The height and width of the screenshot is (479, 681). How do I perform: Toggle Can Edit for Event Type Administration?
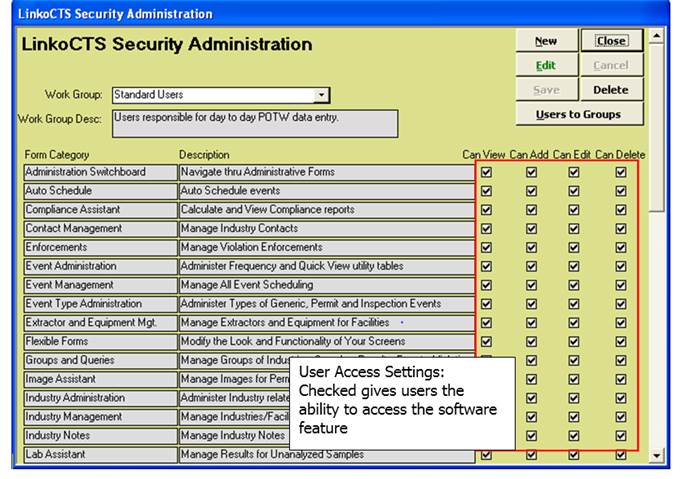[574, 305]
